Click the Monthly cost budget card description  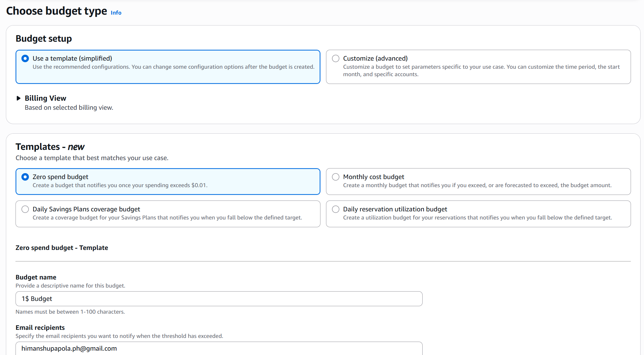coord(477,185)
